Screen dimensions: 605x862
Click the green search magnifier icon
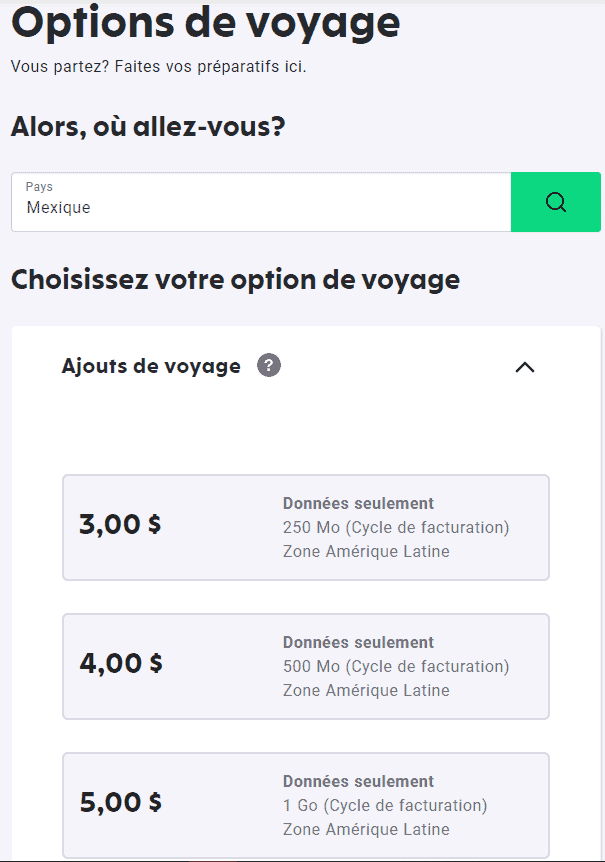556,202
